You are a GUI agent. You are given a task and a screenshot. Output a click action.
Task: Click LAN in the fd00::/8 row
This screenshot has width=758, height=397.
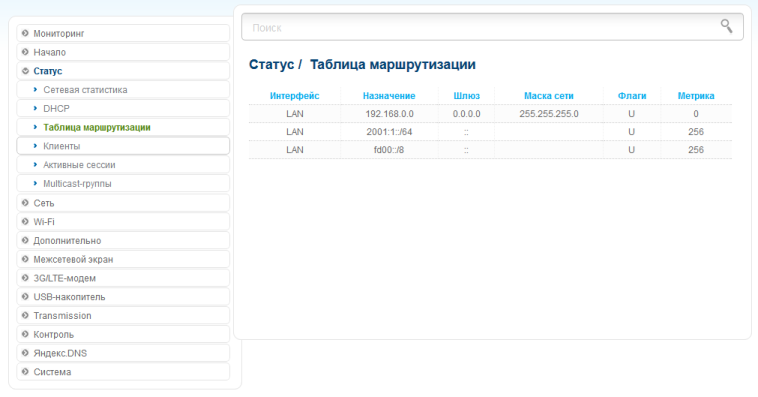click(x=294, y=150)
